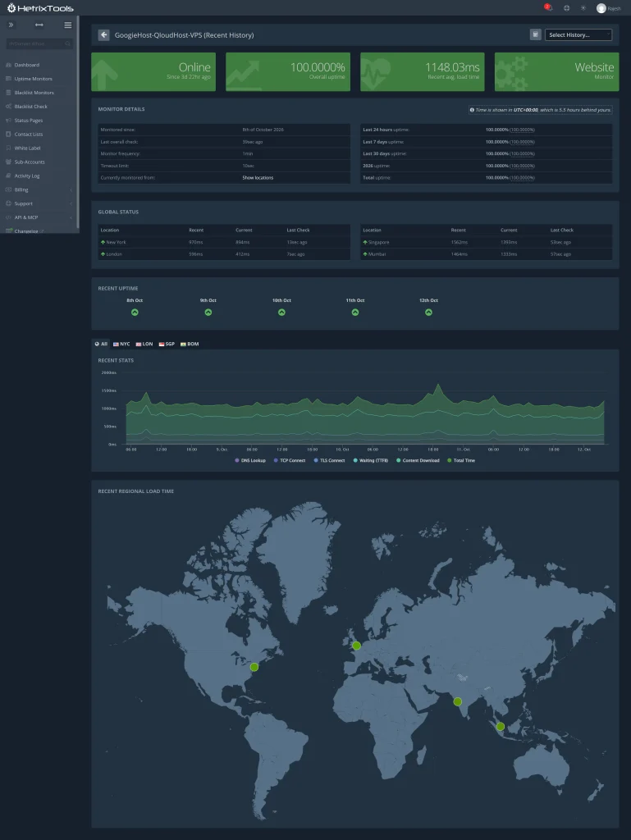Viewport: 631px width, 840px height.
Task: Switch to the BOM stats tab
Action: pos(190,344)
